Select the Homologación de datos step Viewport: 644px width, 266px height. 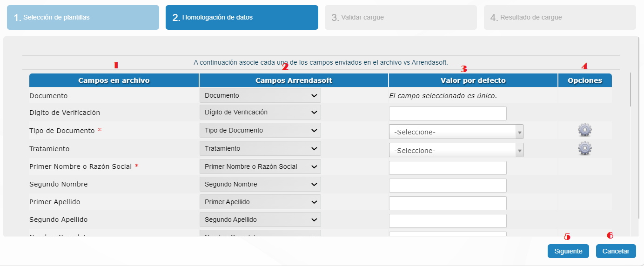241,18
